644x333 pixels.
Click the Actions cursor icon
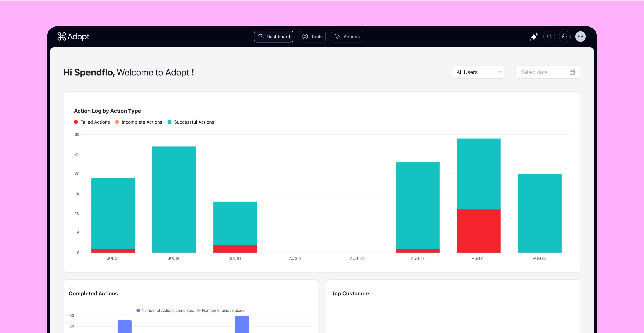[x=338, y=37]
